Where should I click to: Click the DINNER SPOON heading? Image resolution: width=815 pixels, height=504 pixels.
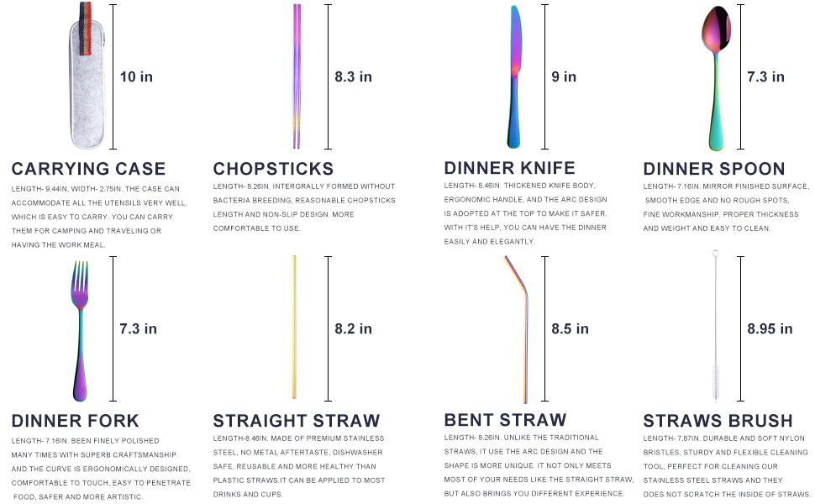click(x=714, y=169)
